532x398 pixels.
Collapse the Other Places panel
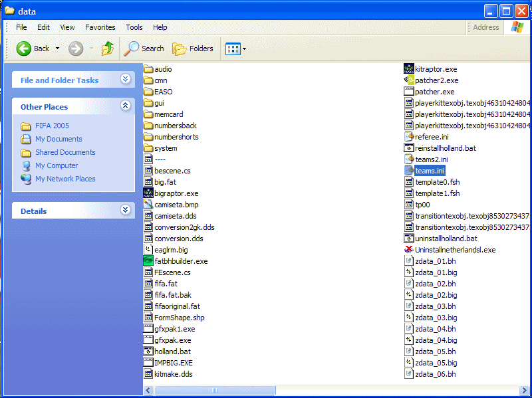coord(125,106)
